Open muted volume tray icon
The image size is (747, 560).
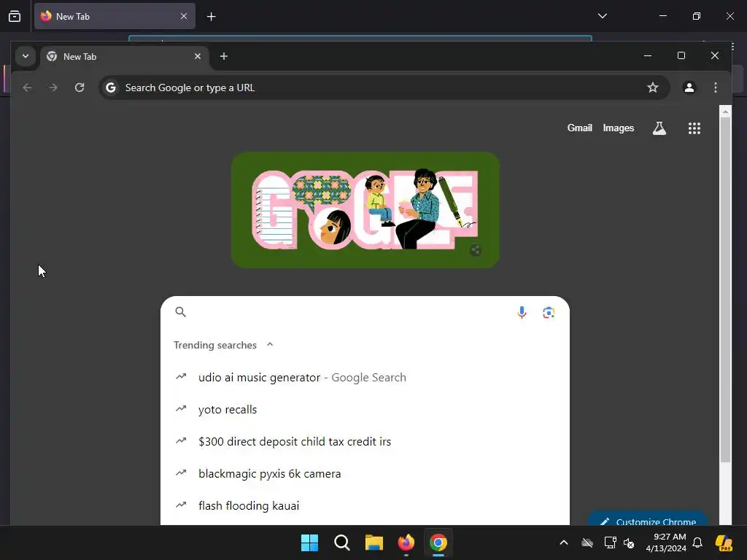click(x=629, y=542)
